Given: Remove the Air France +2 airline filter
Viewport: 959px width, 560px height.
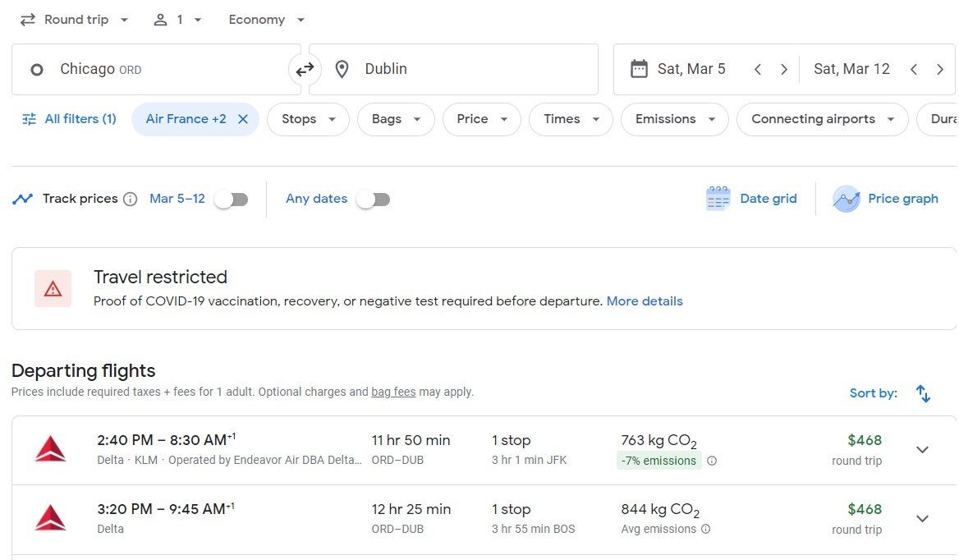Looking at the screenshot, I should 243,119.
